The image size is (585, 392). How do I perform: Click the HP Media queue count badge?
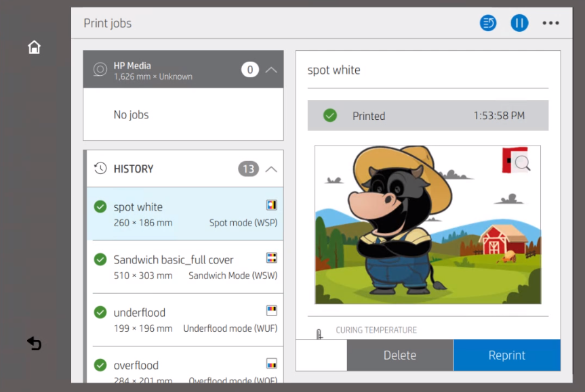tap(250, 70)
